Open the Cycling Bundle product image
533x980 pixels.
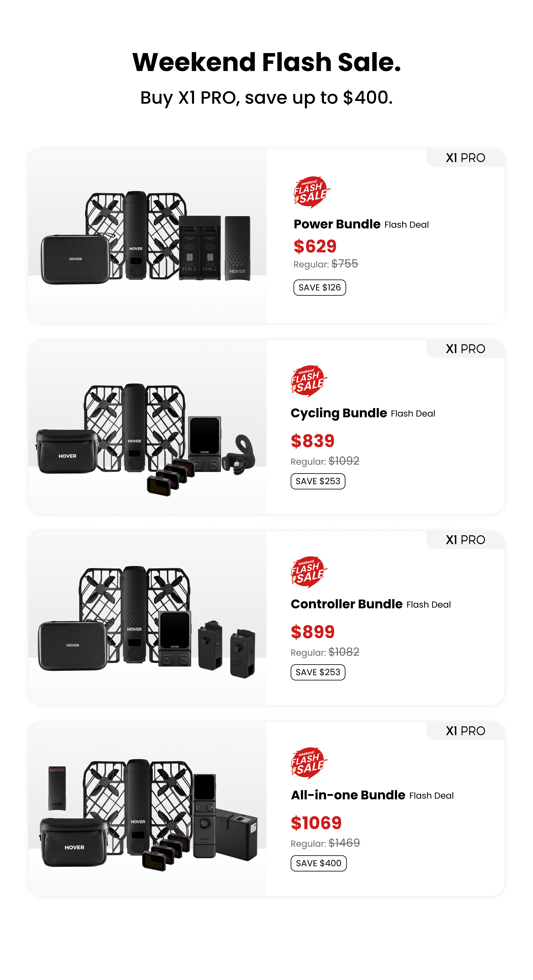147,427
